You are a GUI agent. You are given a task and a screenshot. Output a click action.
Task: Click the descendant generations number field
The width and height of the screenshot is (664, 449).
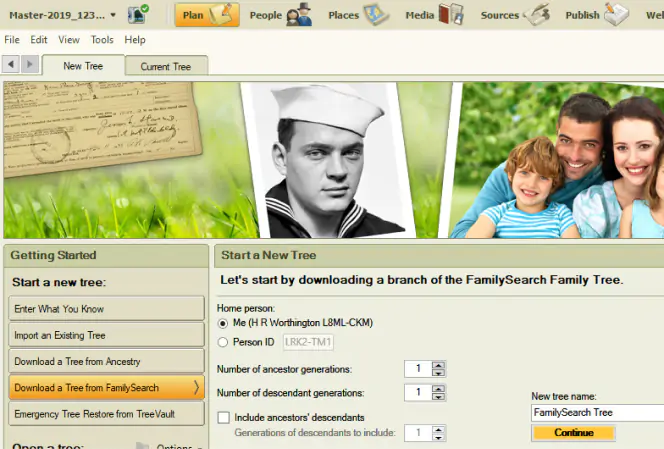click(x=418, y=392)
